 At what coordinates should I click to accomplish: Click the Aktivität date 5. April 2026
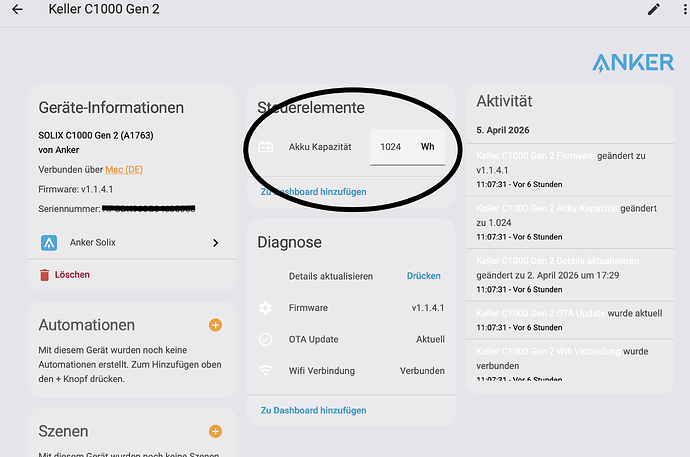[x=503, y=130]
